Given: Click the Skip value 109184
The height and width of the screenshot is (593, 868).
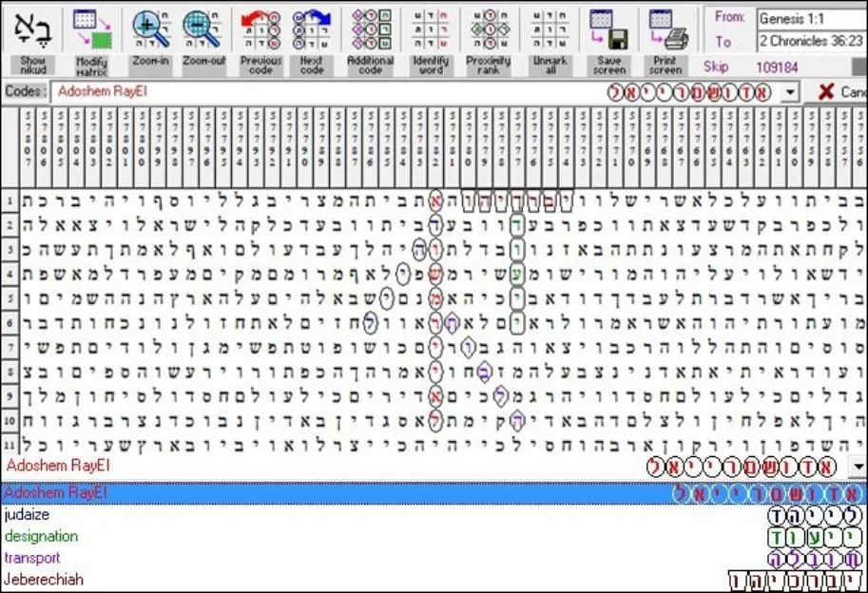Looking at the screenshot, I should tap(778, 67).
